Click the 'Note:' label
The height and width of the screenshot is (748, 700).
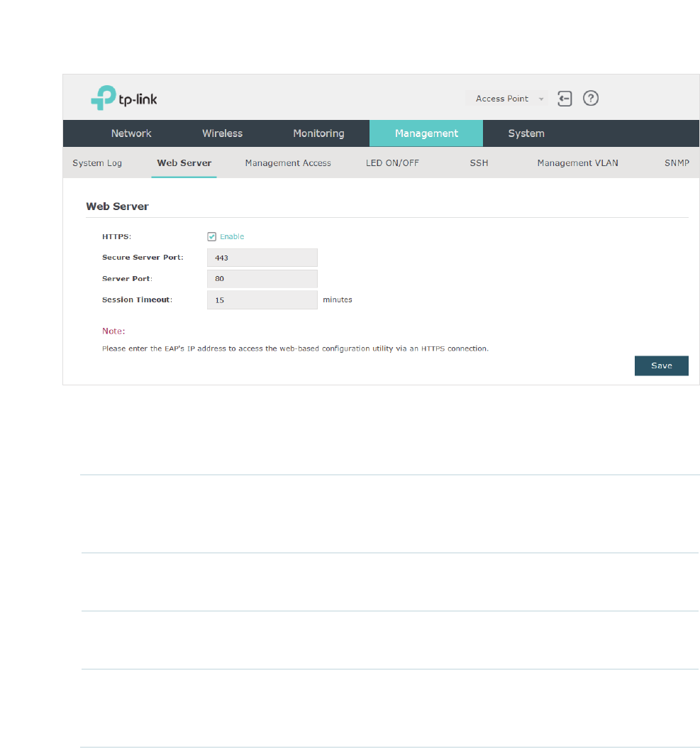point(113,331)
